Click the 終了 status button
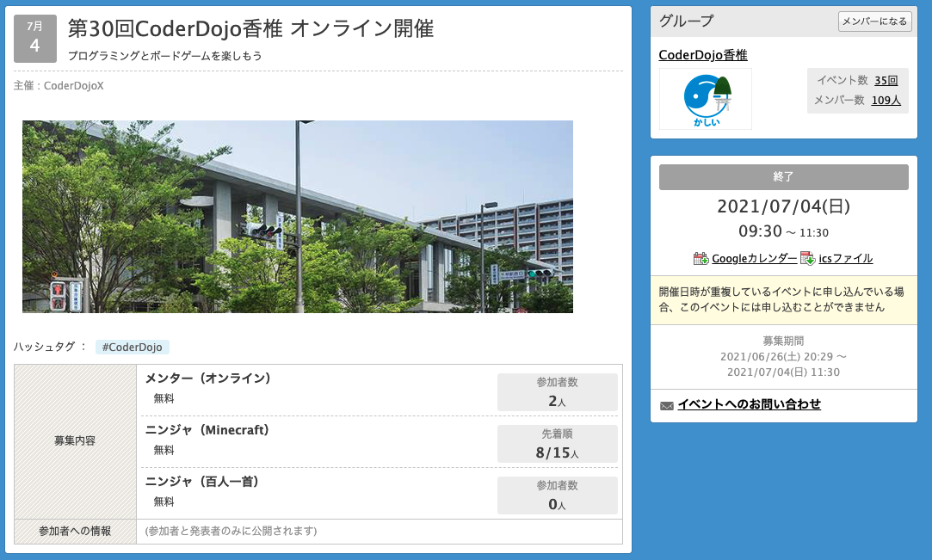 tap(783, 177)
